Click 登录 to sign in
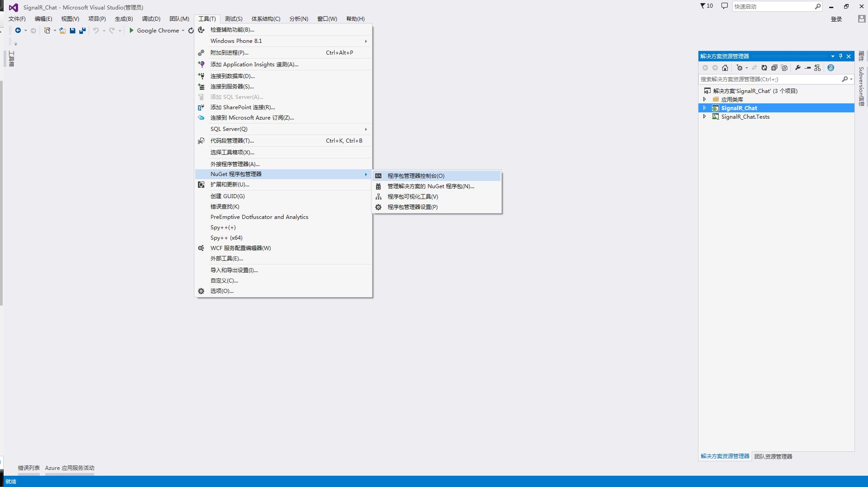The width and height of the screenshot is (868, 487). pyautogui.click(x=836, y=19)
